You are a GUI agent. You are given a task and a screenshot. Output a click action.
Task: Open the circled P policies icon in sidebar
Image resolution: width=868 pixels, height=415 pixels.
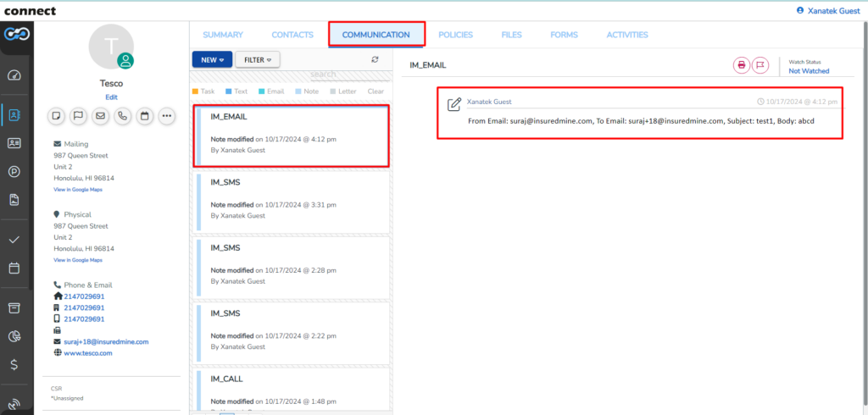15,172
